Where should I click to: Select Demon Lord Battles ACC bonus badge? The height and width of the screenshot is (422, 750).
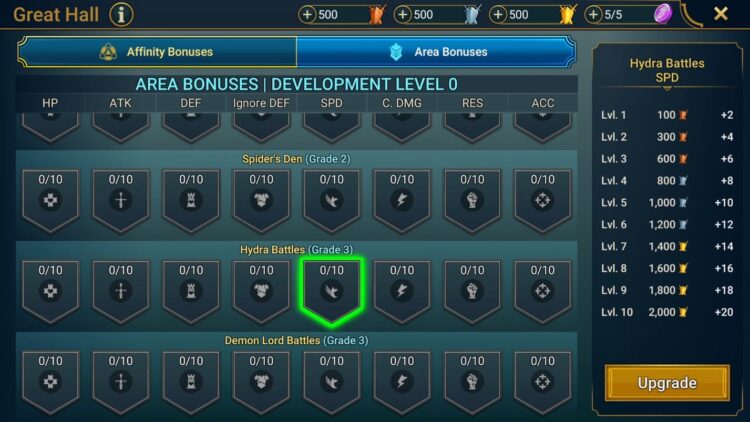(542, 382)
